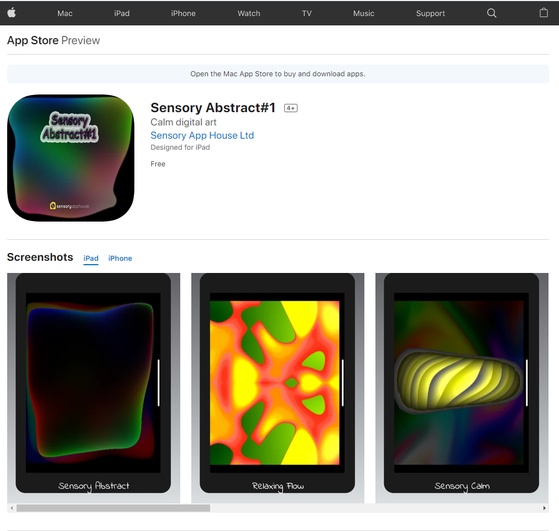559x531 pixels.
Task: Open the search magnifier icon
Action: point(492,13)
